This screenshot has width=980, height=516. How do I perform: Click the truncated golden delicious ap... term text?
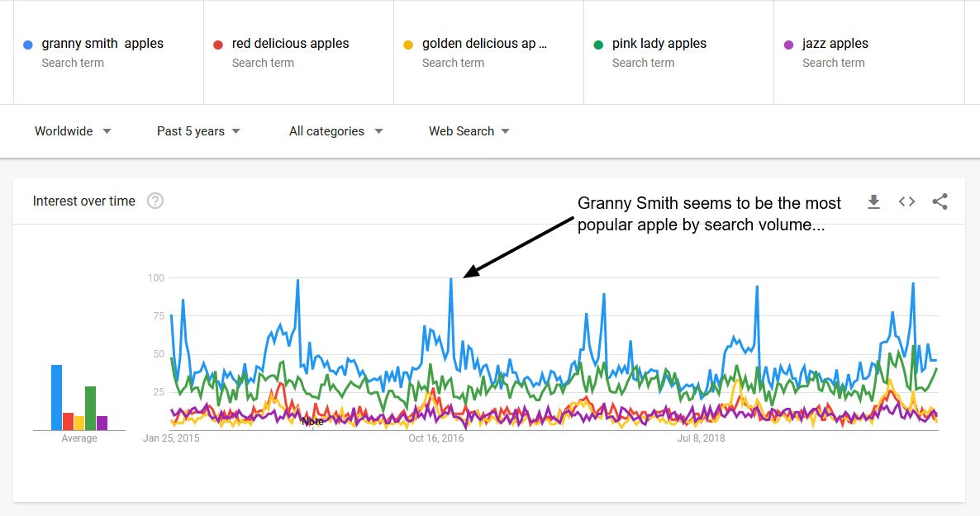point(484,43)
